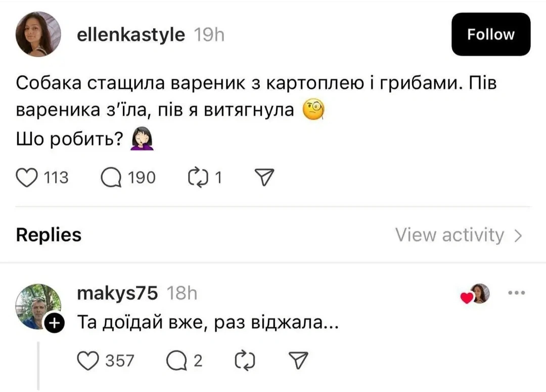Like the ellenkastyle post with heart icon
The image size is (546, 392).
click(x=28, y=177)
